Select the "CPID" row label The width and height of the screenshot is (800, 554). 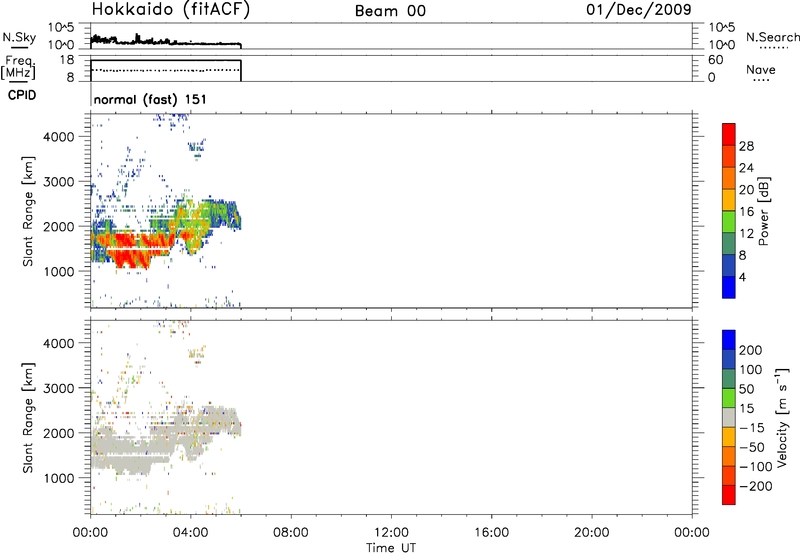22,95
